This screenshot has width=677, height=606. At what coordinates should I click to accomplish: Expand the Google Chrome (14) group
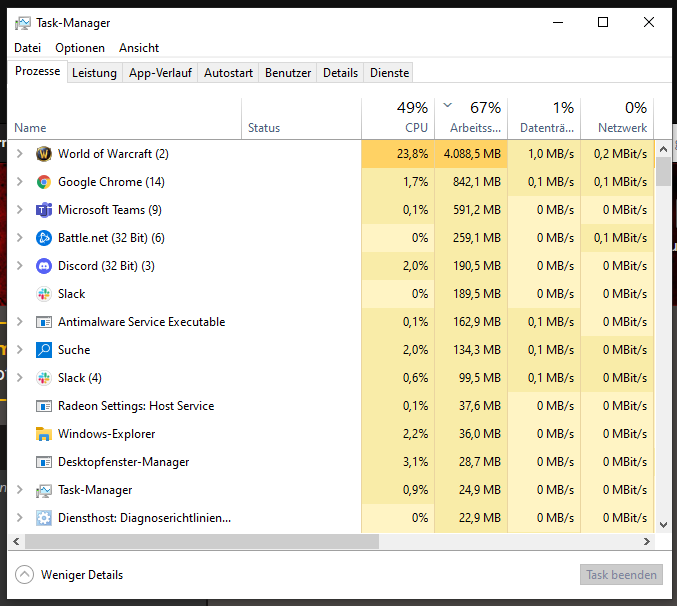tap(19, 182)
